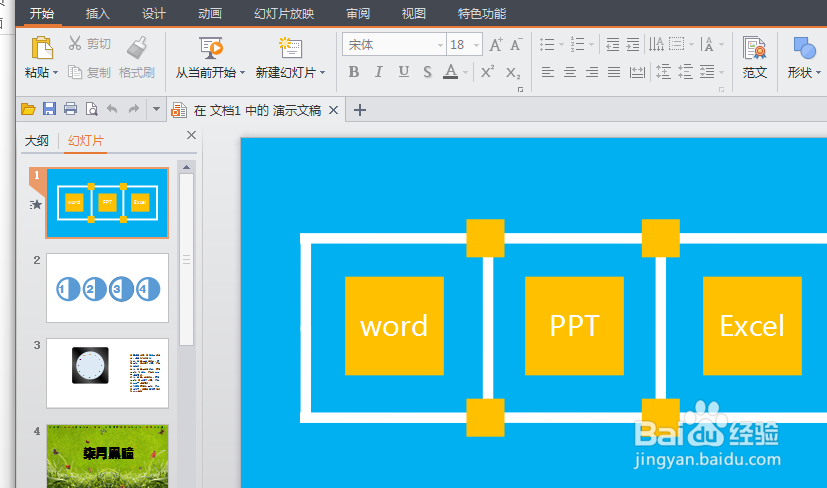Click the Copy icon
Image resolution: width=827 pixels, height=488 pixels.
point(75,72)
